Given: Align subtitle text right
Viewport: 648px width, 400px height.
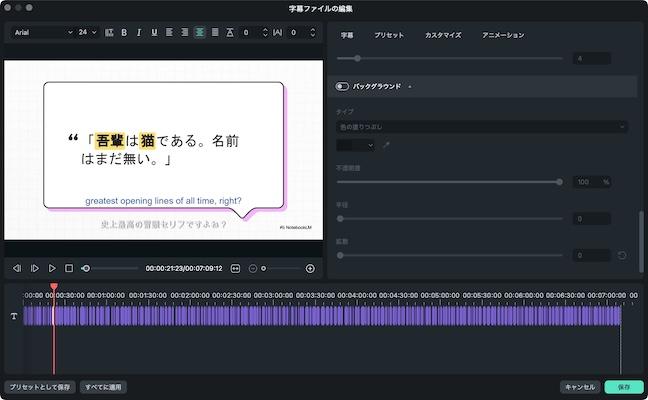Looking at the screenshot, I should pyautogui.click(x=185, y=32).
